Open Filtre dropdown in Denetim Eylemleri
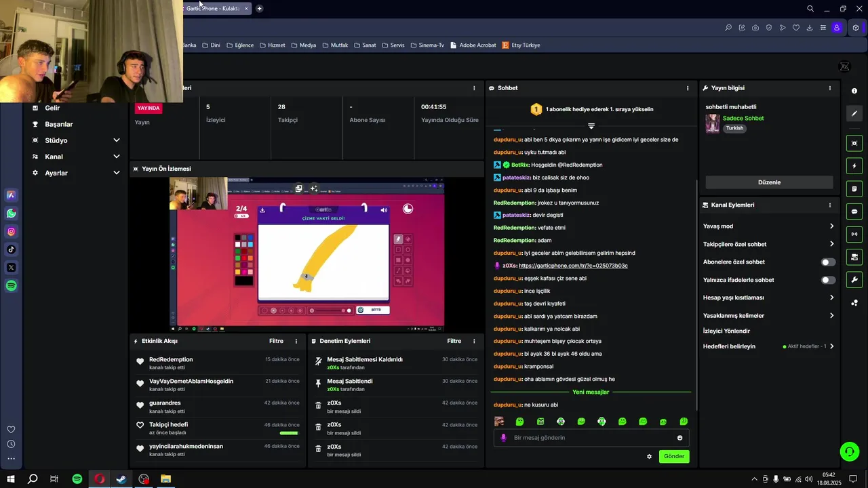The height and width of the screenshot is (488, 868). coord(454,342)
